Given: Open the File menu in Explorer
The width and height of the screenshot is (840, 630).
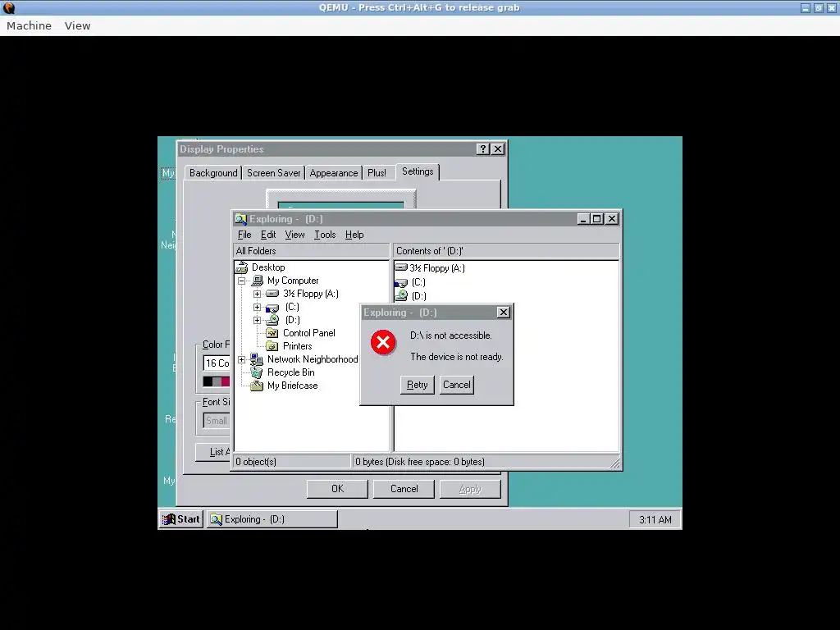Looking at the screenshot, I should pyautogui.click(x=244, y=235).
